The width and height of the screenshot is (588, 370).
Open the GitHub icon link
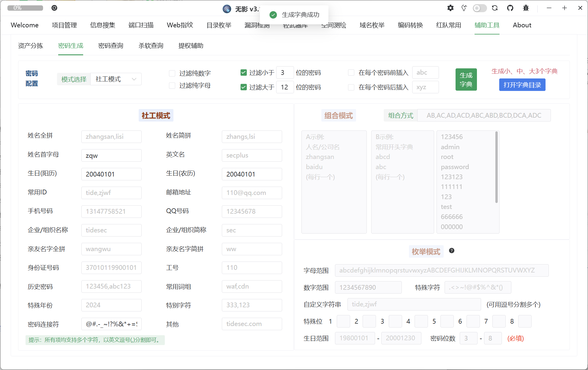coord(510,8)
